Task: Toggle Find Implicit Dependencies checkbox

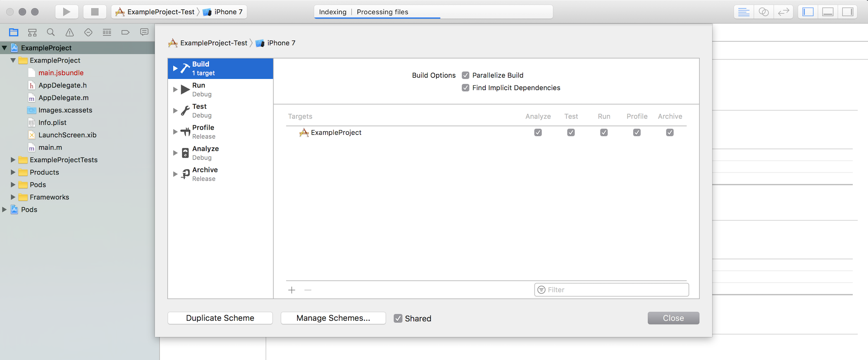Action: (465, 88)
